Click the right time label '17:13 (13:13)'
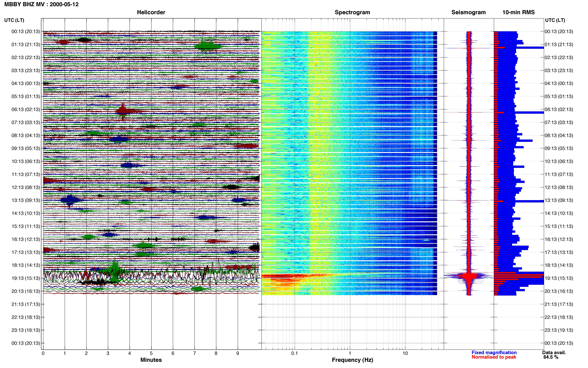Screen dimensions: 588x368 [x=559, y=252]
